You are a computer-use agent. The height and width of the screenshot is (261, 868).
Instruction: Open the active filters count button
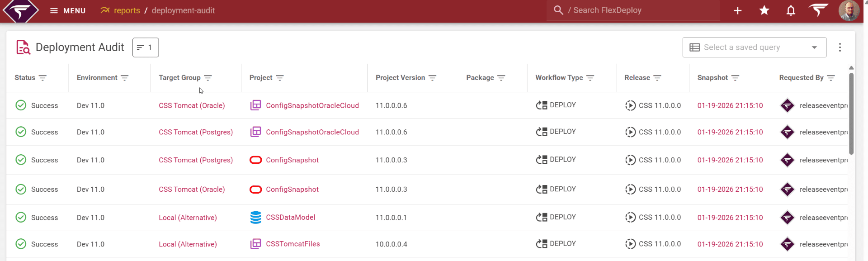tap(145, 47)
